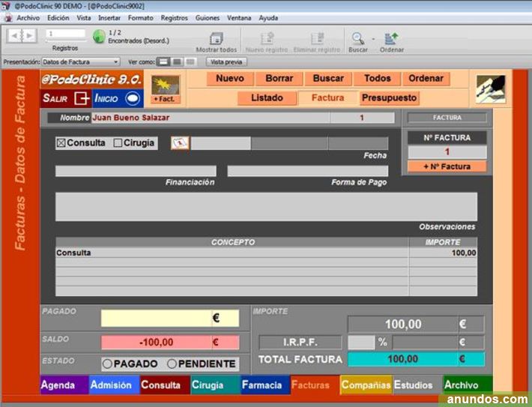Screen dimensions: 532x407
Task: Open the Formato menu
Action: pyautogui.click(x=140, y=18)
